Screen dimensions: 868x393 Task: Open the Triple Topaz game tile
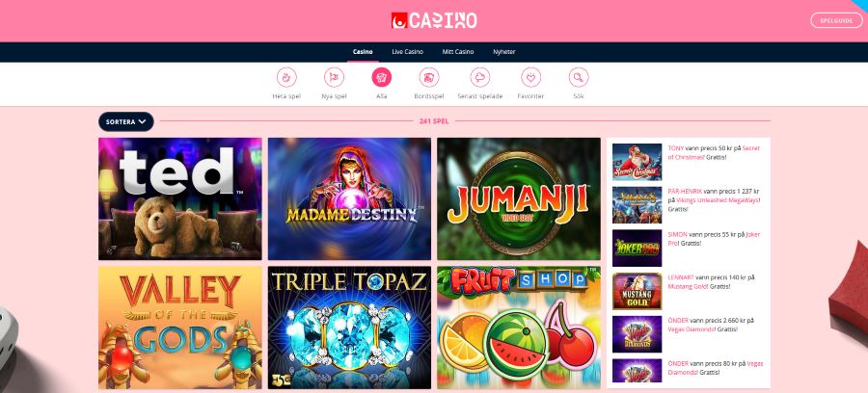tap(349, 327)
